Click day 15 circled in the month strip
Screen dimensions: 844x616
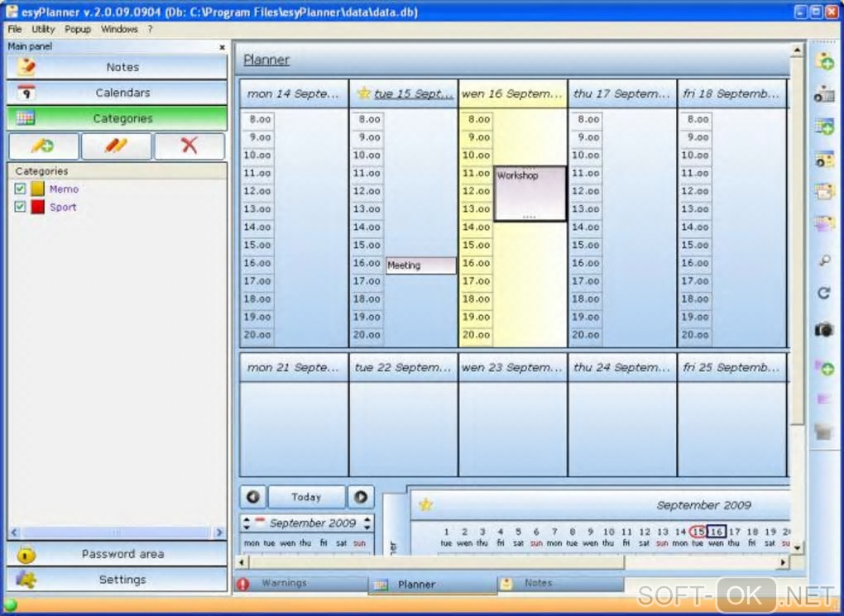click(698, 532)
